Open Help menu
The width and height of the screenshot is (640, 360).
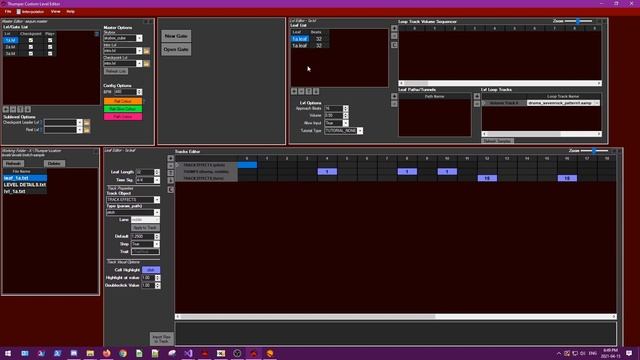(71, 11)
